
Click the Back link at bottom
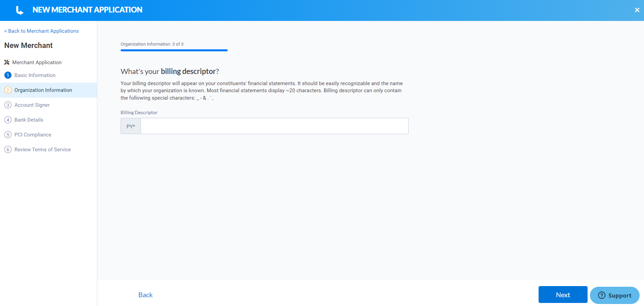(145, 295)
